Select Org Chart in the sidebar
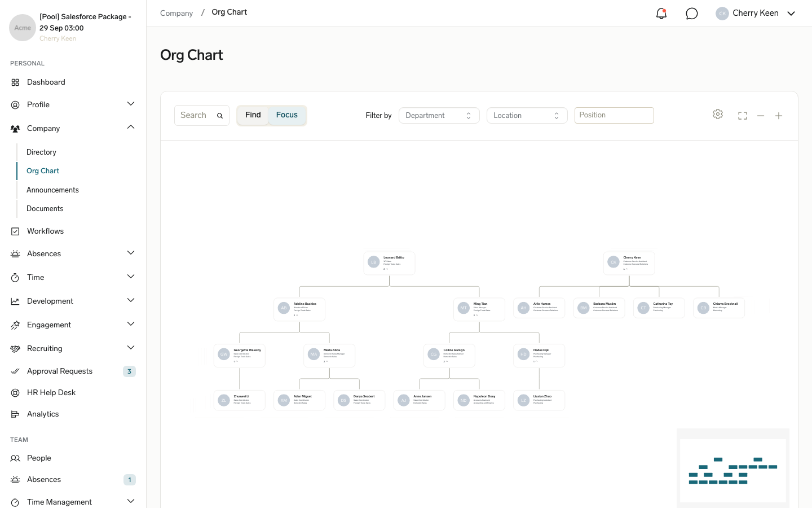The image size is (812, 508). click(43, 171)
